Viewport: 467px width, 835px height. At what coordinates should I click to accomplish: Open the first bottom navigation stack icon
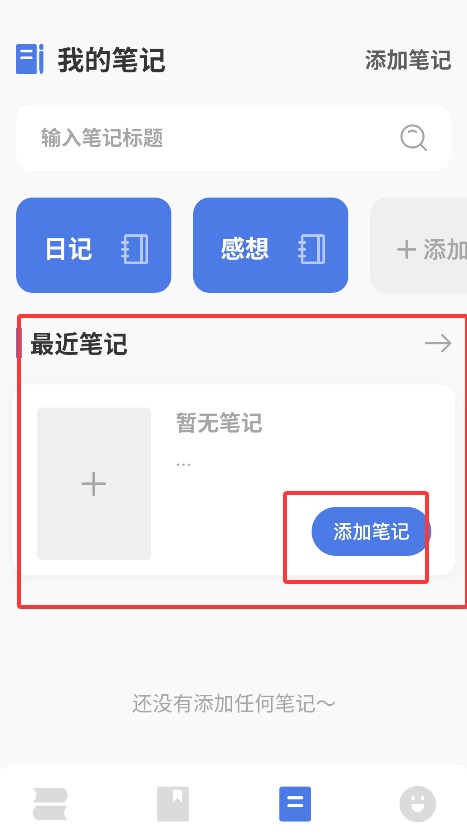click(x=50, y=804)
